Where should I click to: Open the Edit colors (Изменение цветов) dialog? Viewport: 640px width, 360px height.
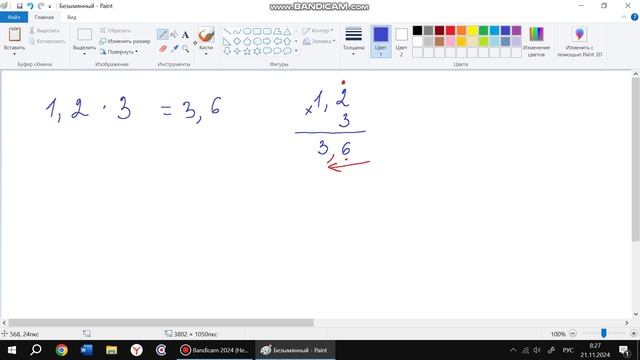(536, 41)
